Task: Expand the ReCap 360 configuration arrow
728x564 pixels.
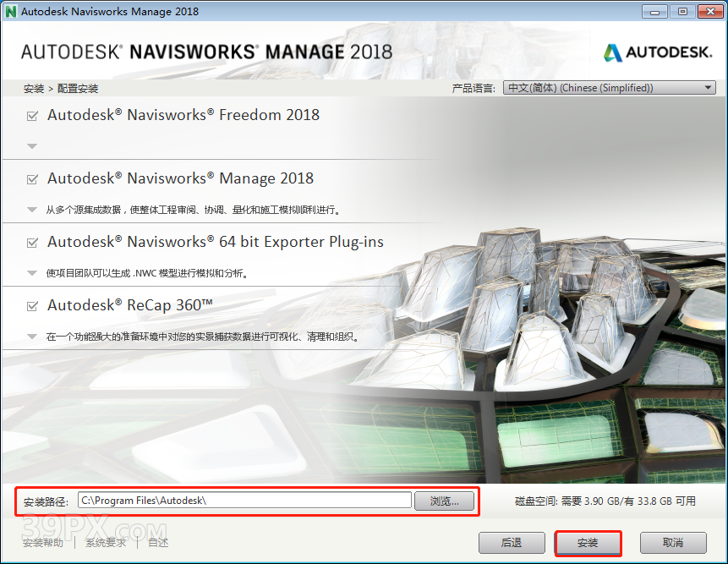Action: pyautogui.click(x=32, y=337)
